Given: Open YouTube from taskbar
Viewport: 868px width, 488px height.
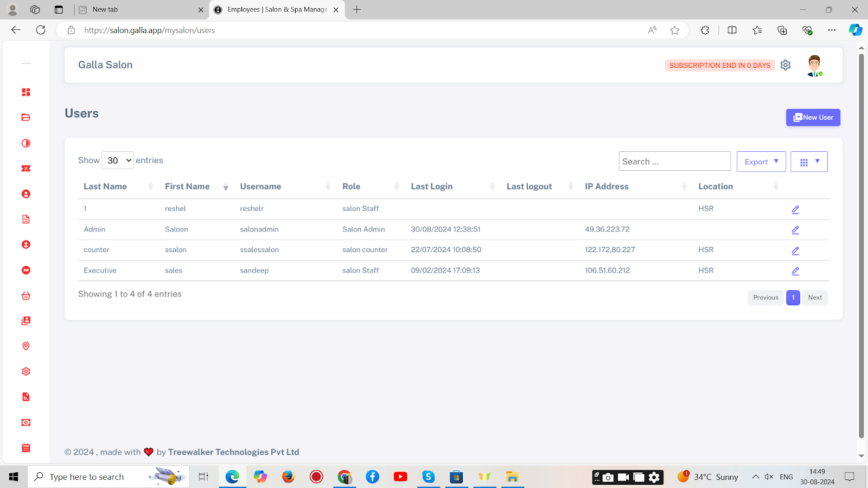Looking at the screenshot, I should (400, 477).
